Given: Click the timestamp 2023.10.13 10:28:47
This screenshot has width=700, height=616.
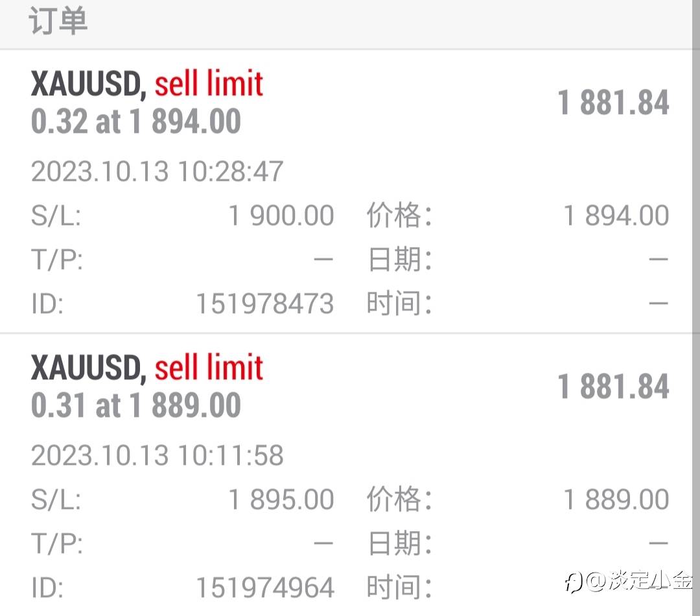Looking at the screenshot, I should tap(157, 172).
